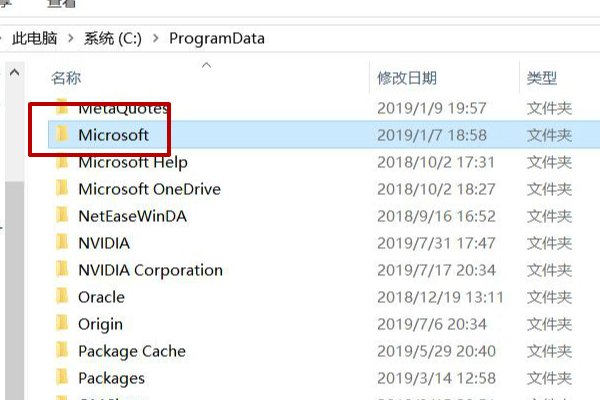Open the chevron before 此电脑 in address bar
Viewport: 600px width, 400px height.
3,39
